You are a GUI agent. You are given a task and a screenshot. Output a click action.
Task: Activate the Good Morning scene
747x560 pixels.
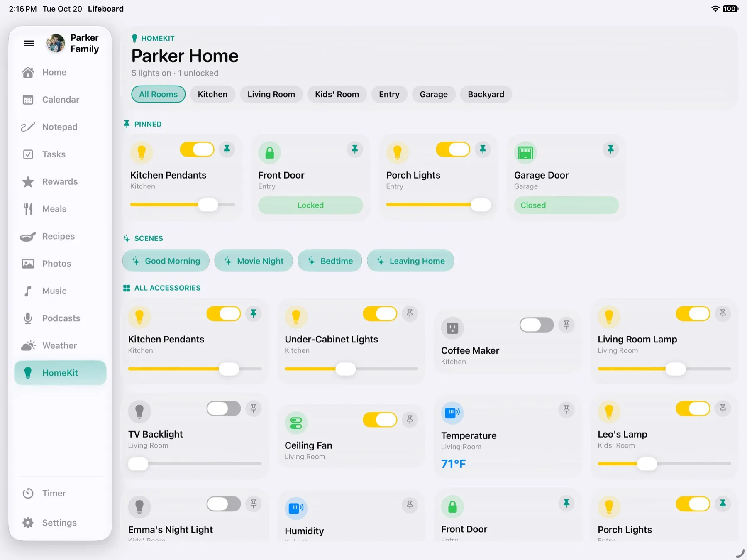tap(166, 261)
